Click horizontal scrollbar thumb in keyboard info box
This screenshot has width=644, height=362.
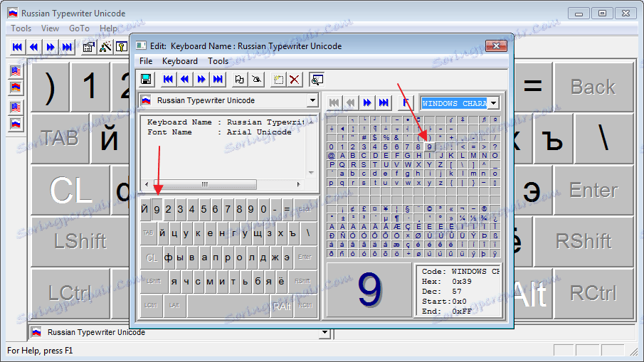pos(205,184)
